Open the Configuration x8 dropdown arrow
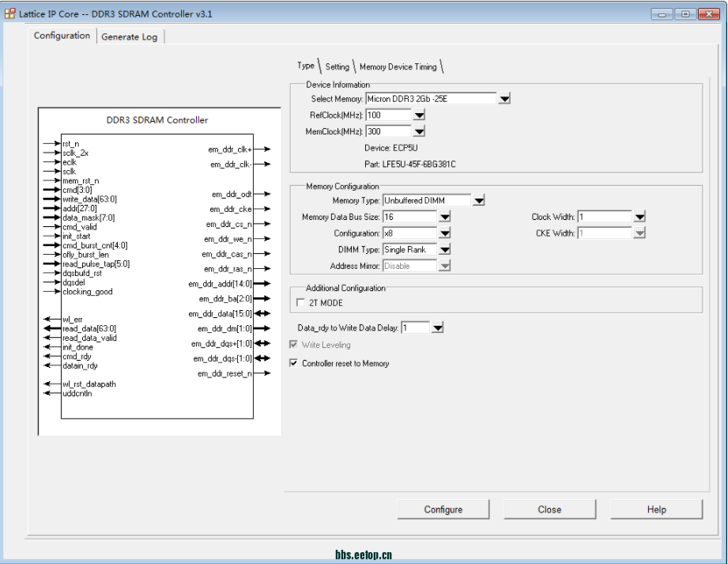 444,233
